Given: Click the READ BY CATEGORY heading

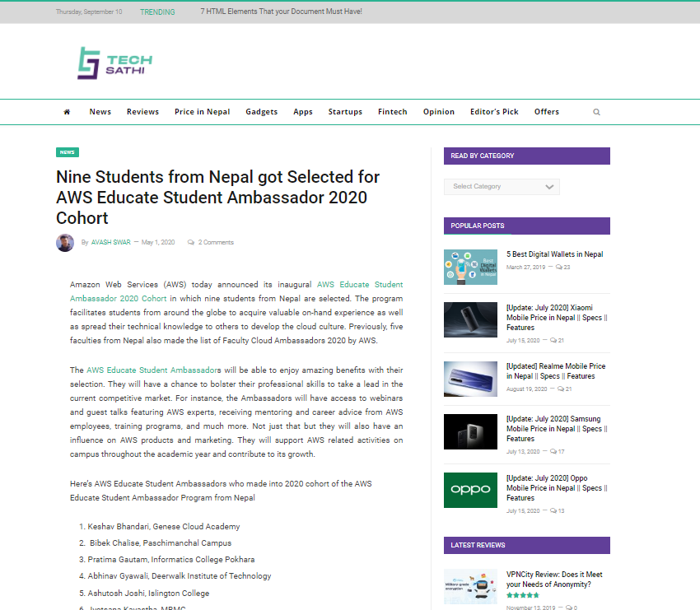Looking at the screenshot, I should 483,156.
